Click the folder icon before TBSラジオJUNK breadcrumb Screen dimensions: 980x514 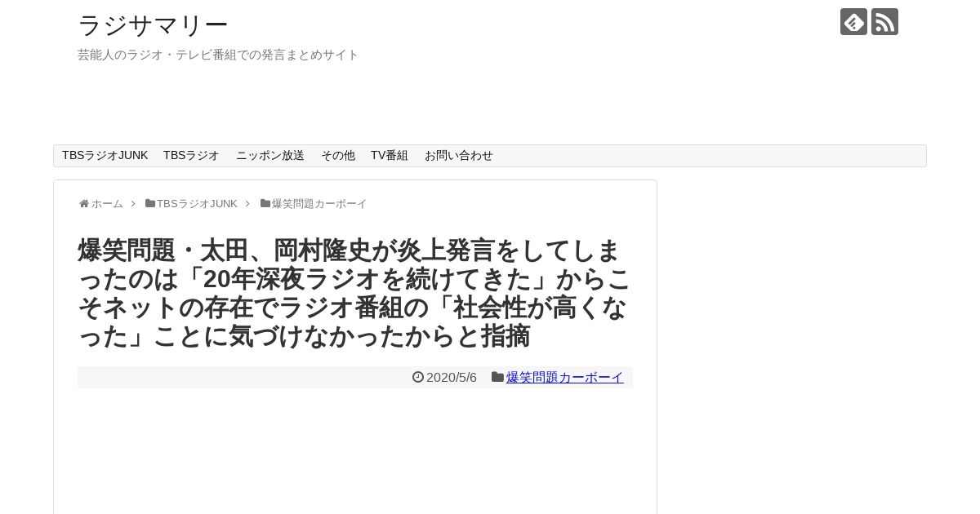click(150, 204)
